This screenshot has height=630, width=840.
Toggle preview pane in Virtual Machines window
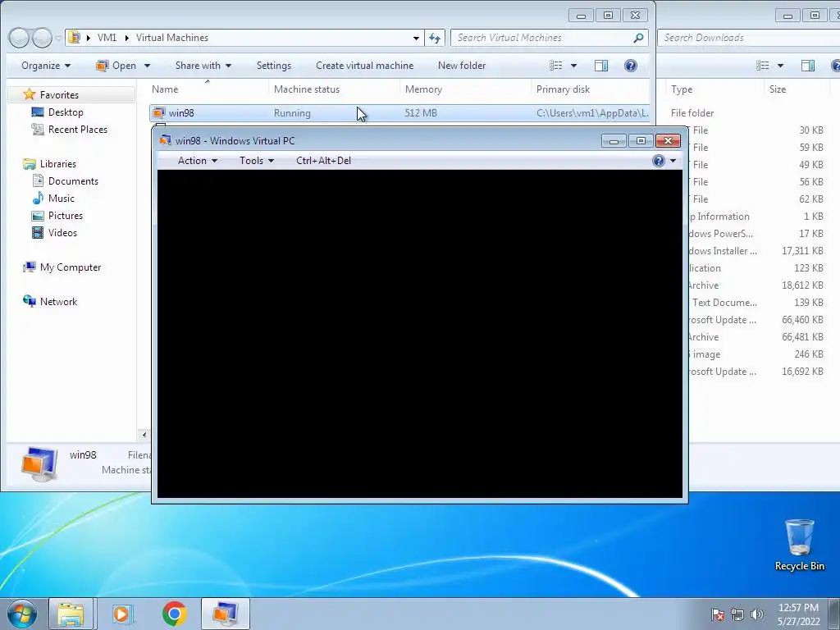[x=601, y=66]
